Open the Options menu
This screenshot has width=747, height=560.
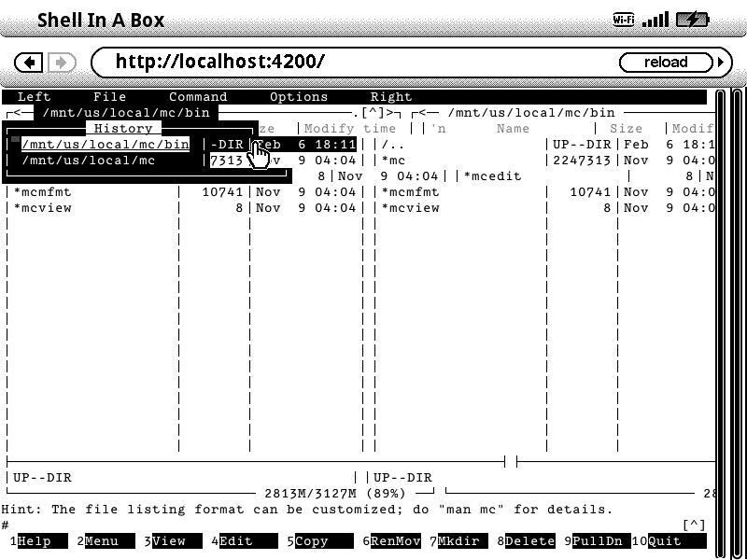pos(299,97)
